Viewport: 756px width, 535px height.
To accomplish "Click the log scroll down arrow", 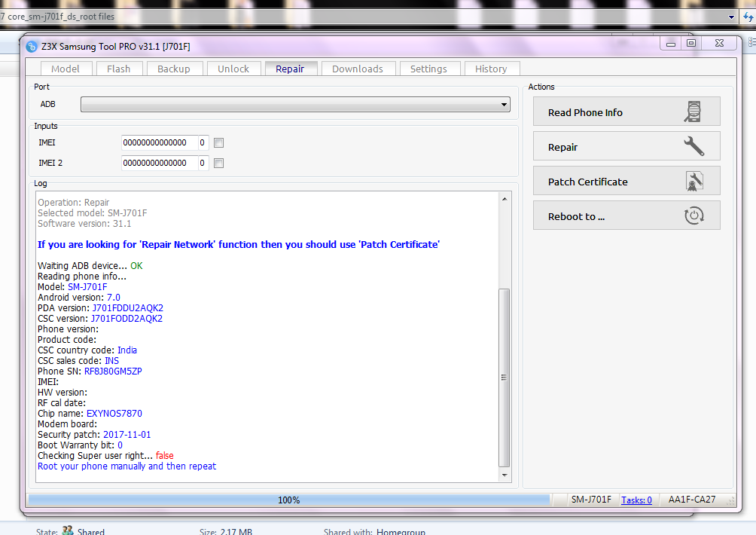I will [x=505, y=475].
